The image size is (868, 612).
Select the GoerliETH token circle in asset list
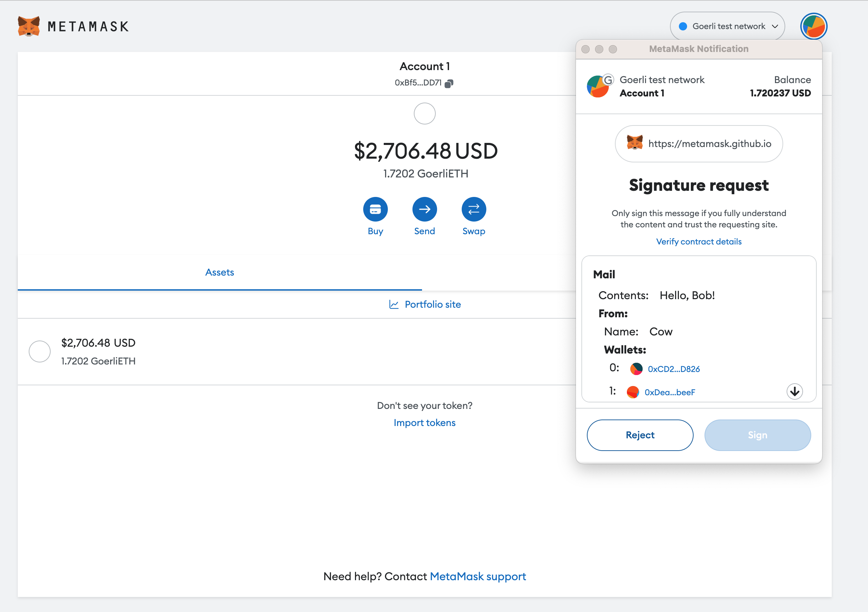[39, 351]
